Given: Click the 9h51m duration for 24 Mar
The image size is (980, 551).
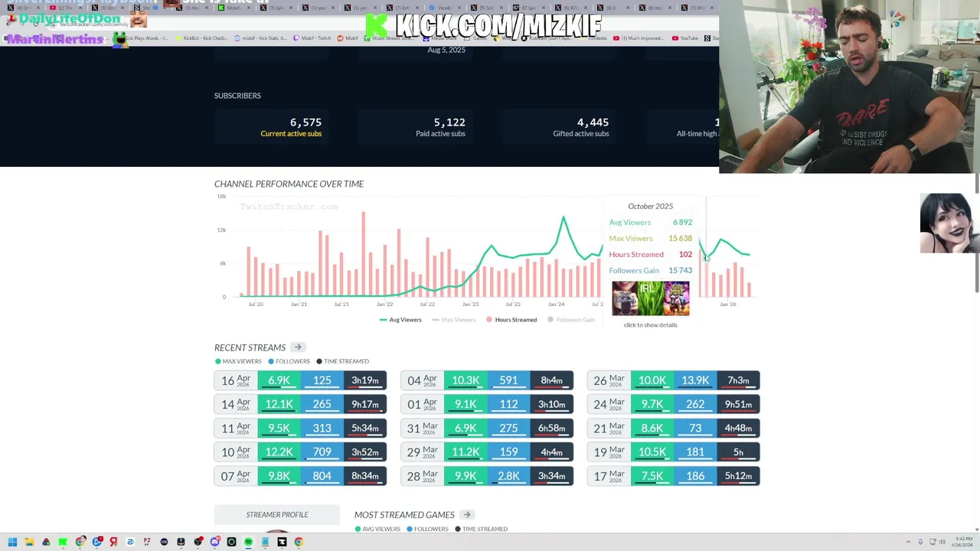Looking at the screenshot, I should pyautogui.click(x=738, y=404).
